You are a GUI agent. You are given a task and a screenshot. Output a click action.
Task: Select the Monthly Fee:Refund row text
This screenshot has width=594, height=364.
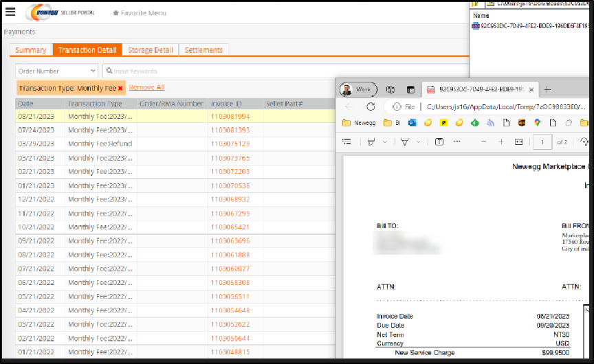(x=100, y=144)
